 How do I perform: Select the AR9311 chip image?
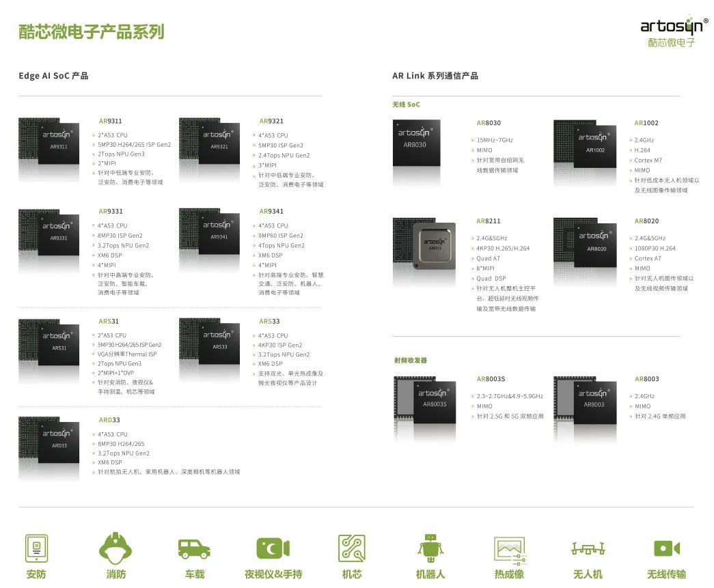(x=49, y=141)
